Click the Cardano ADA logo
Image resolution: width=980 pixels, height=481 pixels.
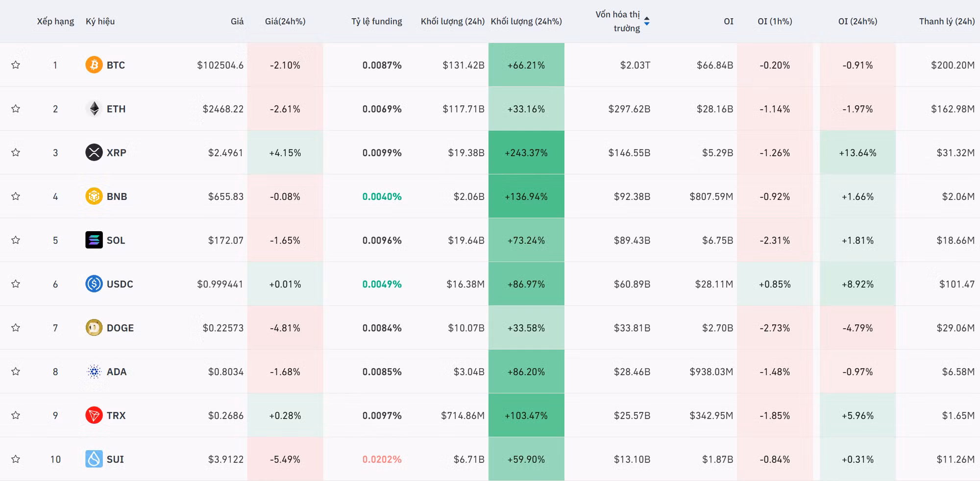pyautogui.click(x=94, y=372)
